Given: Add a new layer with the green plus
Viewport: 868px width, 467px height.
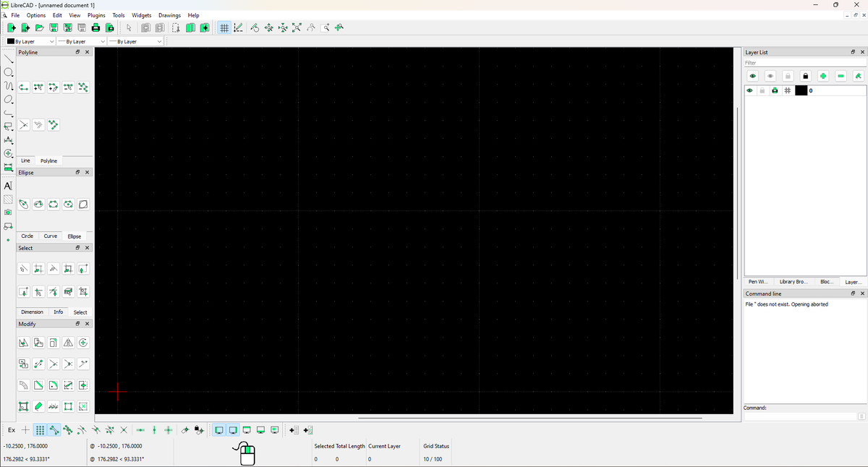Looking at the screenshot, I should point(823,75).
